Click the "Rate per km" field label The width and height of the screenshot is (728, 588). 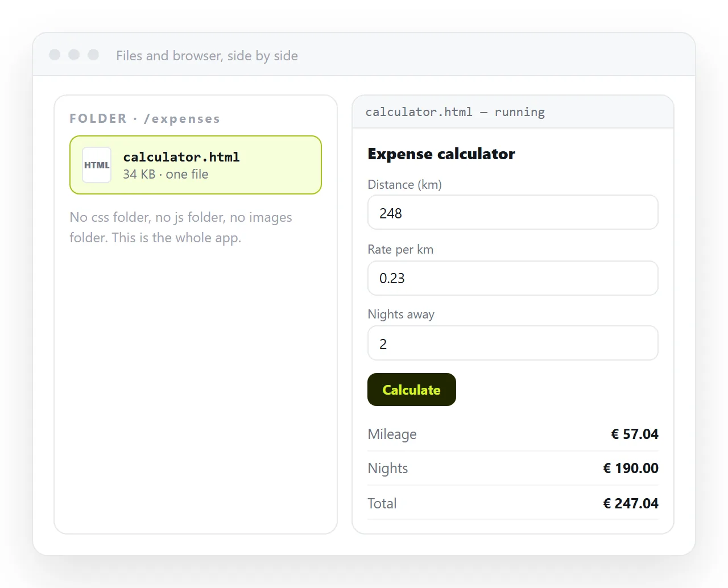coord(400,250)
